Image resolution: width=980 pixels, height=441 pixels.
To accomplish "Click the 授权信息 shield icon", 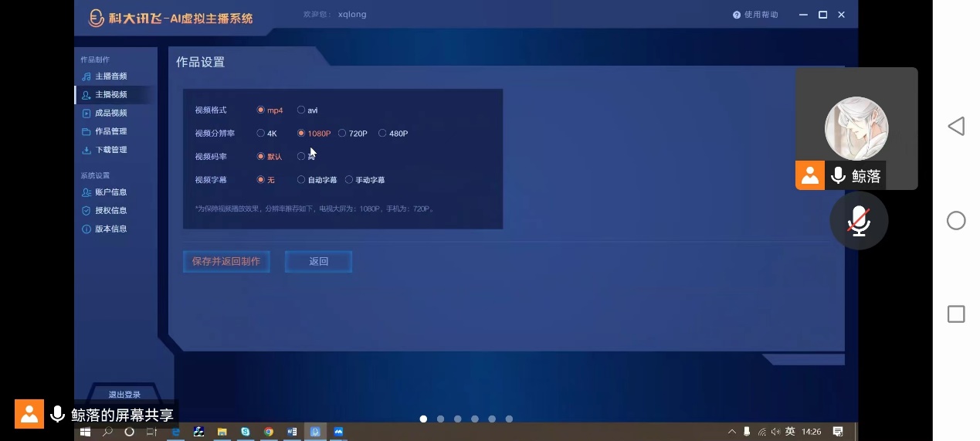I will point(86,211).
